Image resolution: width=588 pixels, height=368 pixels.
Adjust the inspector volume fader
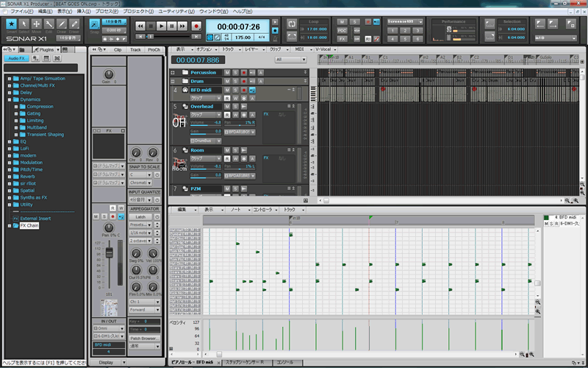coord(109,253)
